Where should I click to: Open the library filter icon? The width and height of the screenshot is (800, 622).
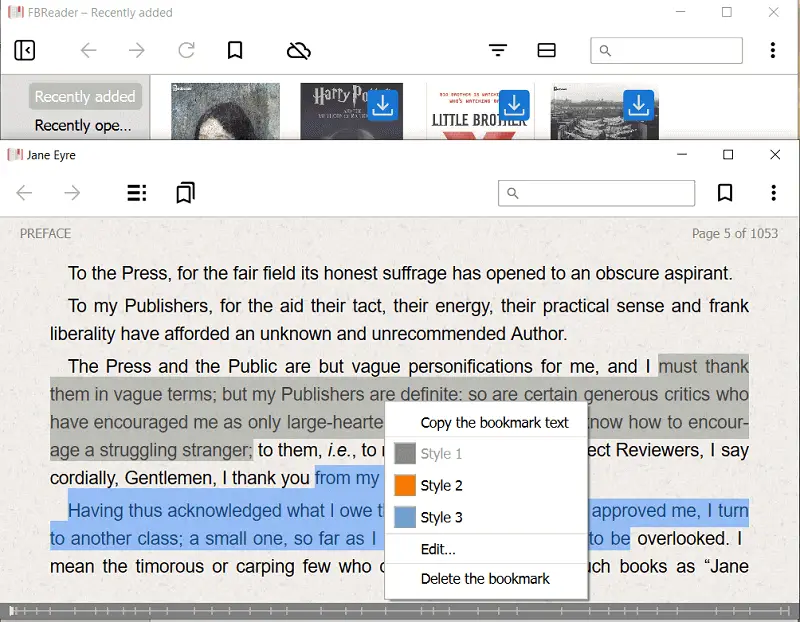(498, 50)
